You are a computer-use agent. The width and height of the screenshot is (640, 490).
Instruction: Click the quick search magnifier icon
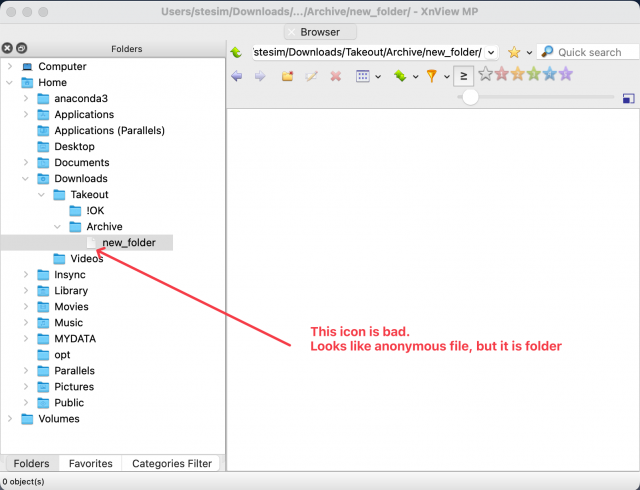547,52
